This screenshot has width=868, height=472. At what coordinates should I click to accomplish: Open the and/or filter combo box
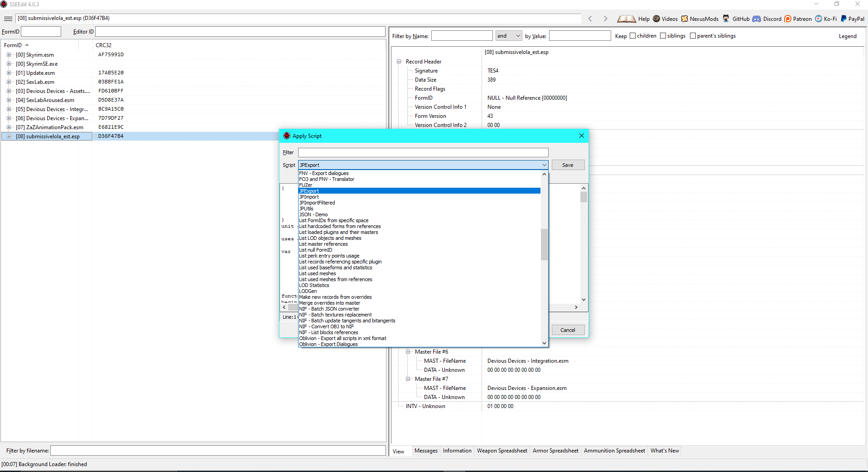[x=509, y=36]
